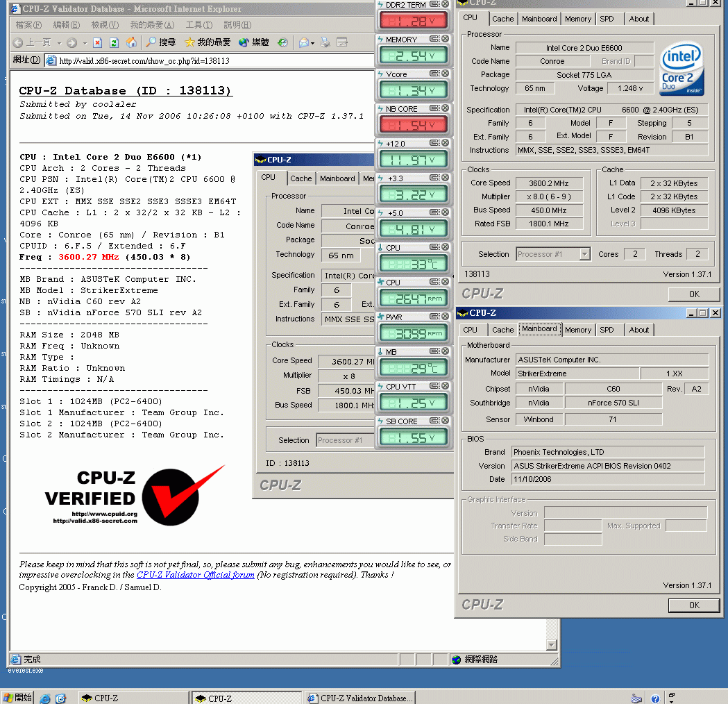
Task: Open the 編輯(E) Edit menu
Action: pyautogui.click(x=67, y=25)
